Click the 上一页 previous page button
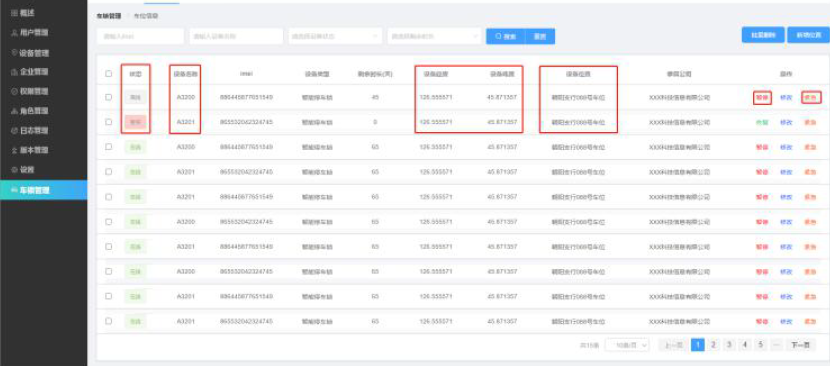The image size is (830, 366). click(673, 345)
